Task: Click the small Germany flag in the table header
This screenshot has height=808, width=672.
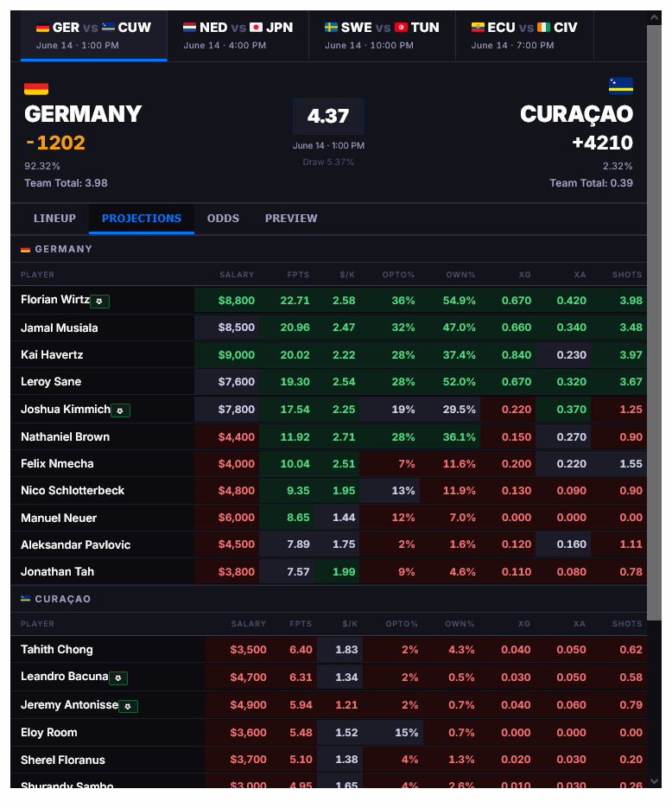Action: pos(25,250)
